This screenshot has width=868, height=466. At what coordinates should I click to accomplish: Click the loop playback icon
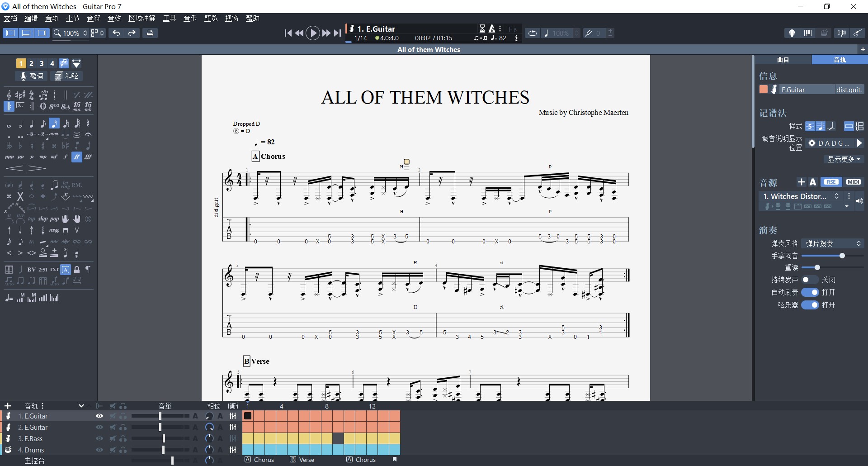[x=533, y=33]
